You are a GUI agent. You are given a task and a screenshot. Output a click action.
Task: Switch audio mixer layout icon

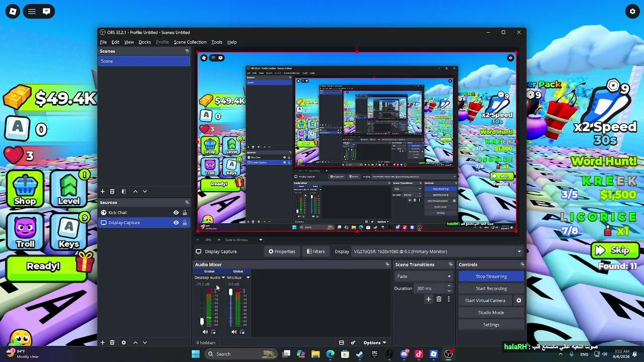pos(342,343)
